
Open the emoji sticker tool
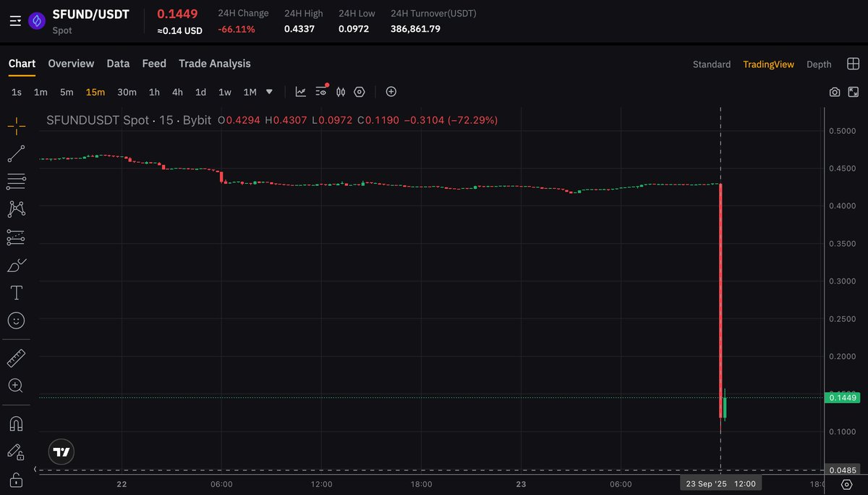[x=16, y=320]
